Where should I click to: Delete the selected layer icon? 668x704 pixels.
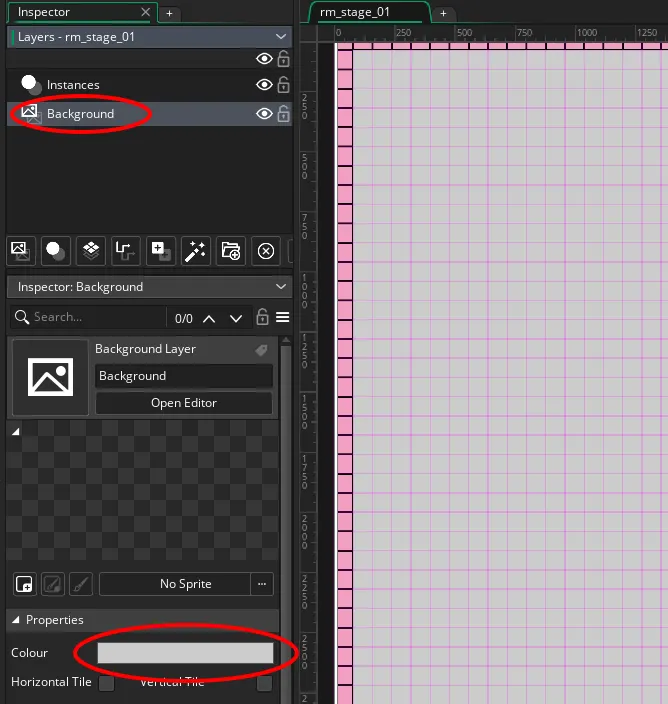(266, 251)
